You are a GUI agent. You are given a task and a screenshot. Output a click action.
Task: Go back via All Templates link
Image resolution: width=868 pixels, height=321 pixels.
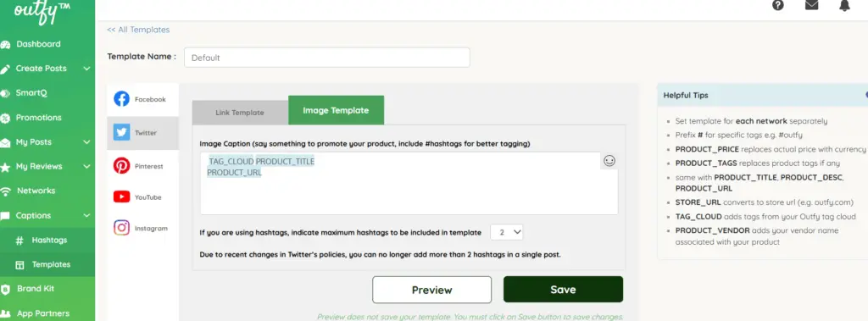coord(138,30)
